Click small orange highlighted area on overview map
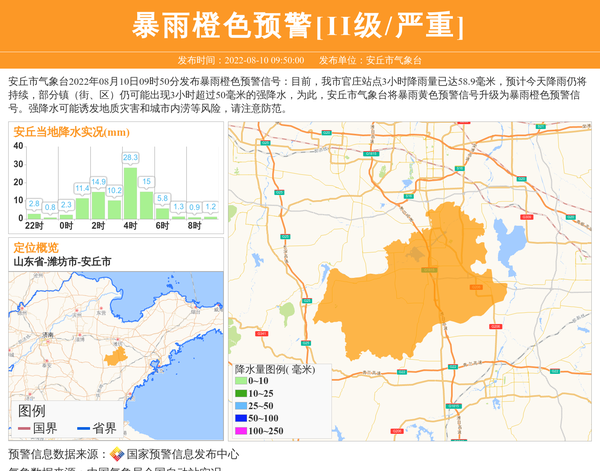 tap(115, 356)
